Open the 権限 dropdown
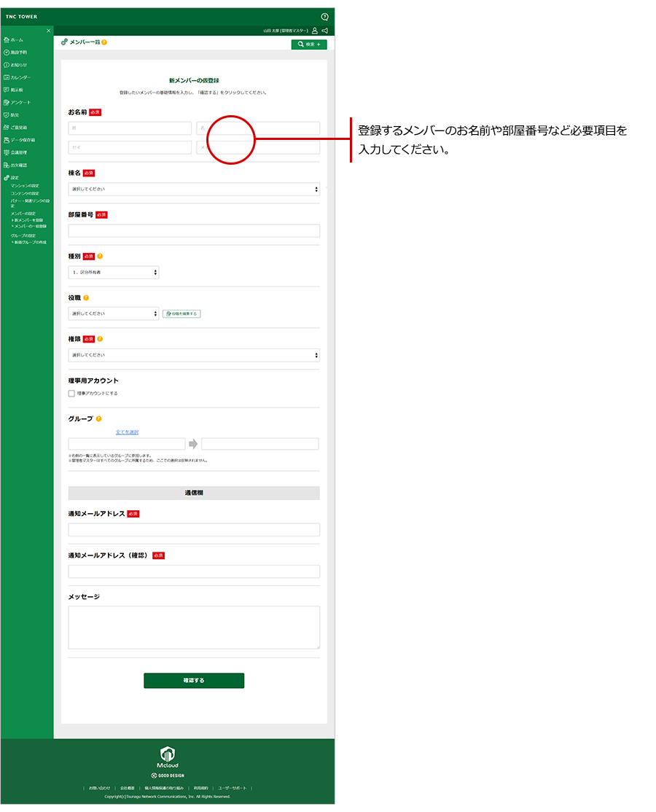The image size is (656, 812). [x=194, y=355]
